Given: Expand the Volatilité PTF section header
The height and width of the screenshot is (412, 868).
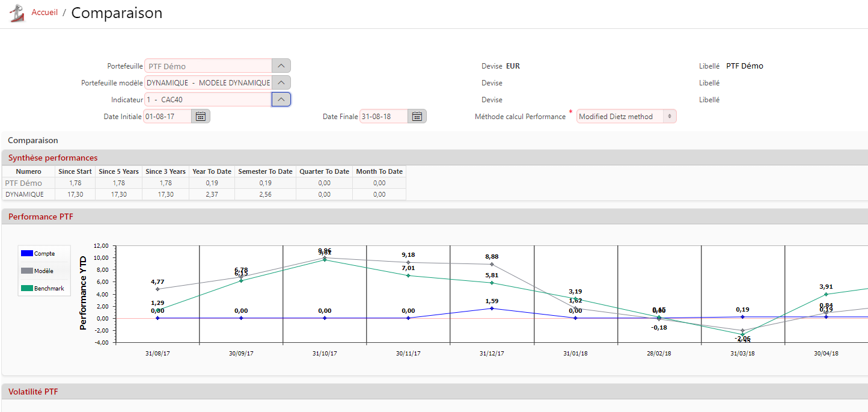Looking at the screenshot, I should click(33, 392).
